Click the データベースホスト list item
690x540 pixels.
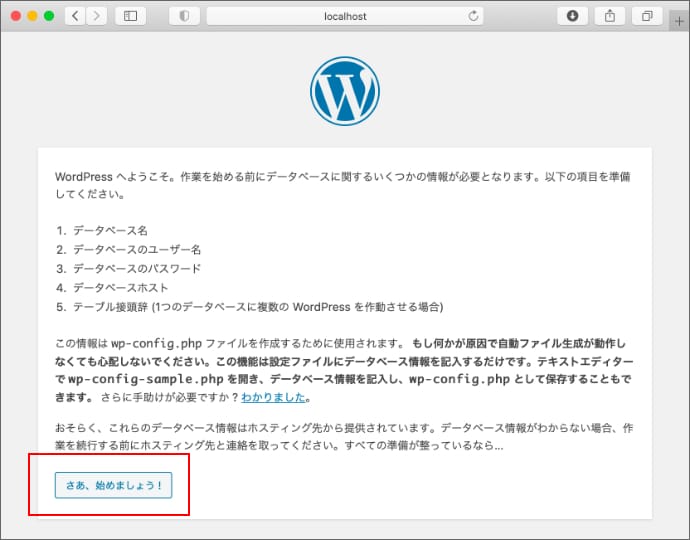click(x=120, y=287)
